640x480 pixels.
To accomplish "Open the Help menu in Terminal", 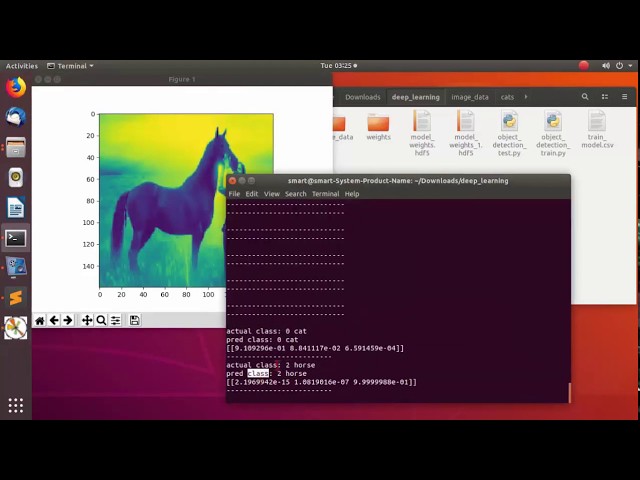I will coord(352,194).
